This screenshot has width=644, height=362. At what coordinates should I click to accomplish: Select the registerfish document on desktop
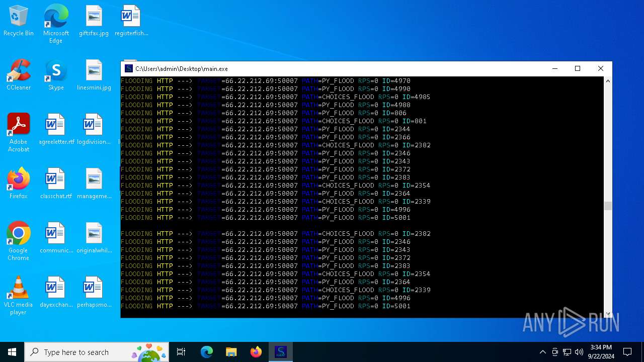point(131,21)
